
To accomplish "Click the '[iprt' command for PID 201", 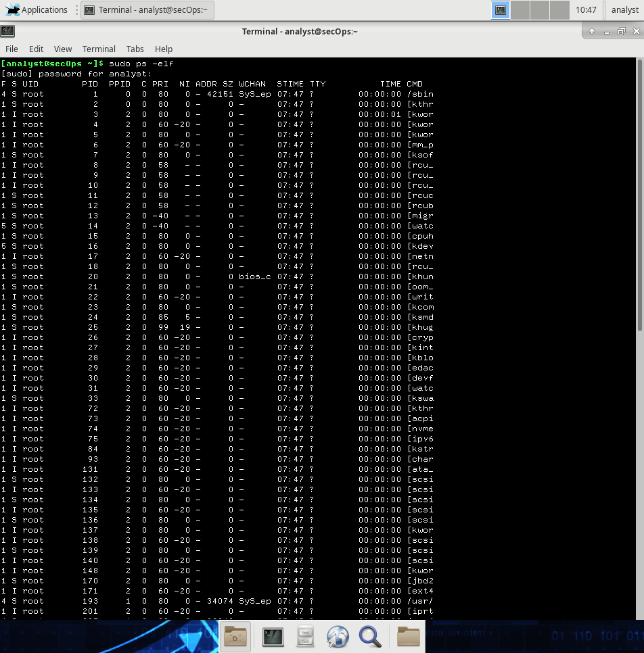I will pos(420,611).
